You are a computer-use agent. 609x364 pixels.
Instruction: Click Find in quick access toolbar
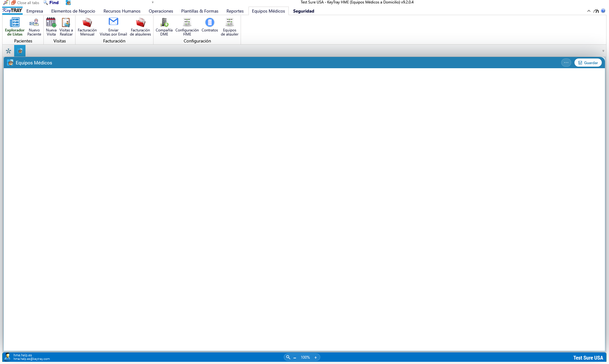[51, 3]
